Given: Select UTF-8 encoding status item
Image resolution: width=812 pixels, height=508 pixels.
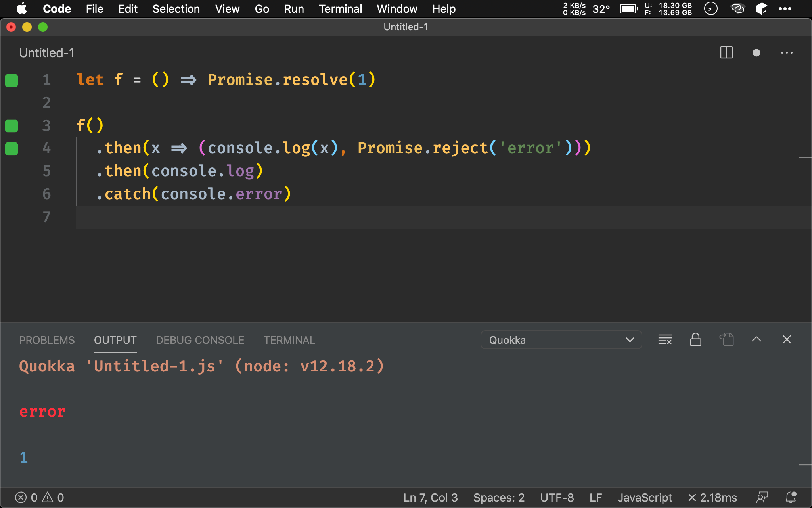Looking at the screenshot, I should tap(557, 498).
